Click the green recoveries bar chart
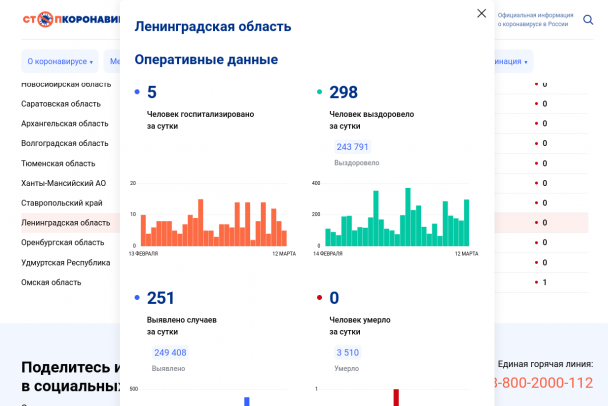Screen dimensions: 608x406 point(396,217)
